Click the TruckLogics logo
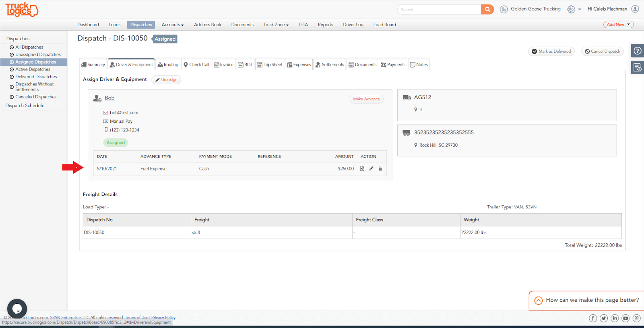Viewport: 644px width, 328px height. tap(22, 9)
